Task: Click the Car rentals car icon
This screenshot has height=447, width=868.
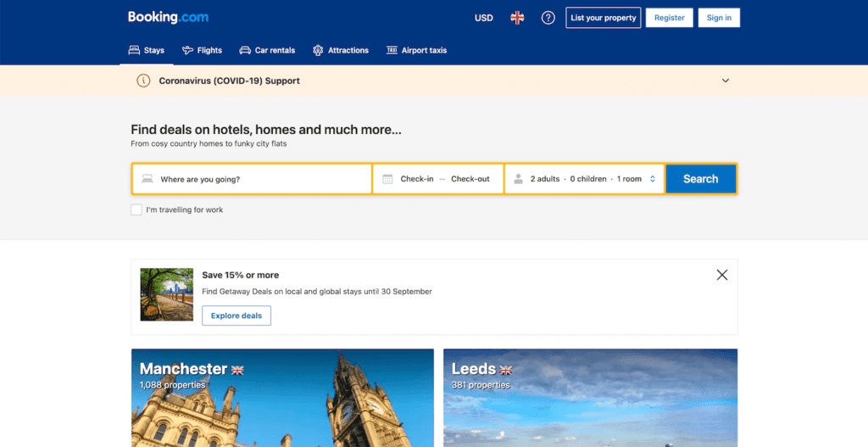Action: coord(245,50)
